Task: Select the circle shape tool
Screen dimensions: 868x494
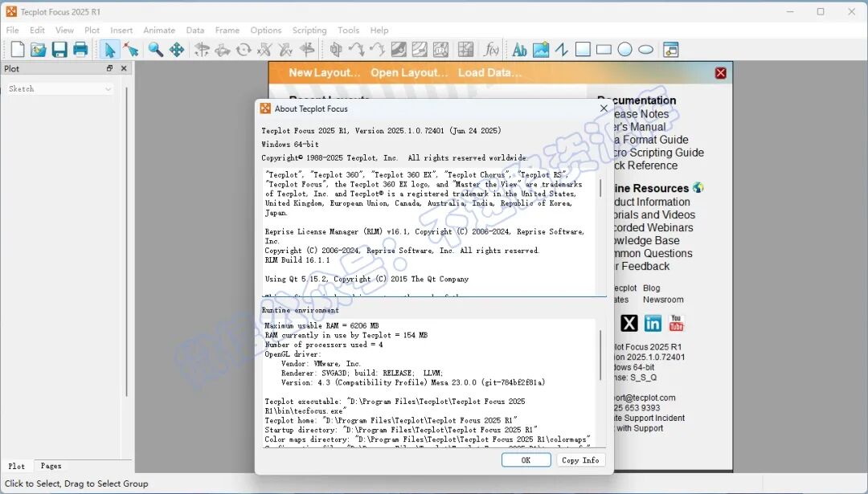Action: tap(625, 50)
